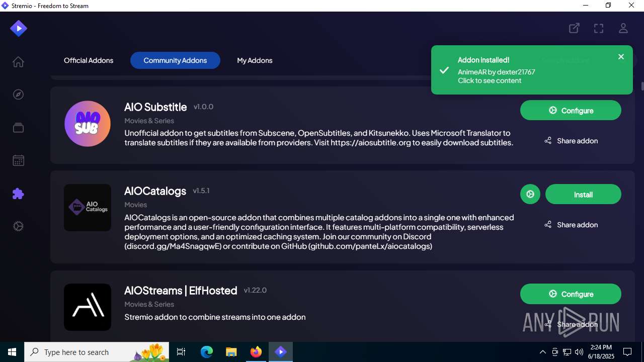Click the AIOStreams logo thumbnail
Viewport: 644px width, 362px height.
tap(88, 307)
